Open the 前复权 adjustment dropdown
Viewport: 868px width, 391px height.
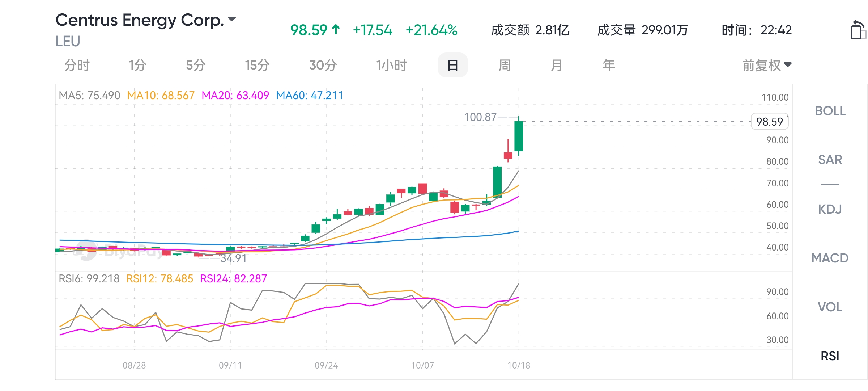click(767, 66)
